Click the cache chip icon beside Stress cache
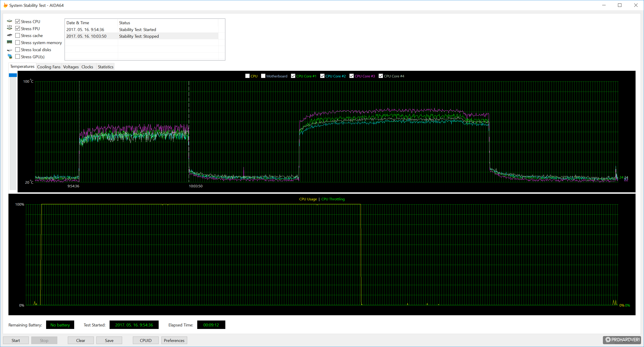 10,35
